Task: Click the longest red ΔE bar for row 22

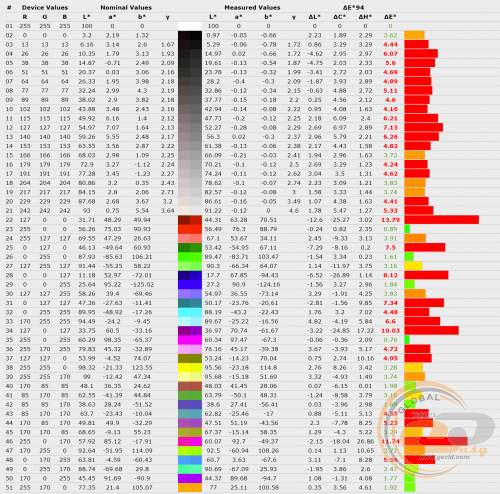Action: (x=442, y=220)
